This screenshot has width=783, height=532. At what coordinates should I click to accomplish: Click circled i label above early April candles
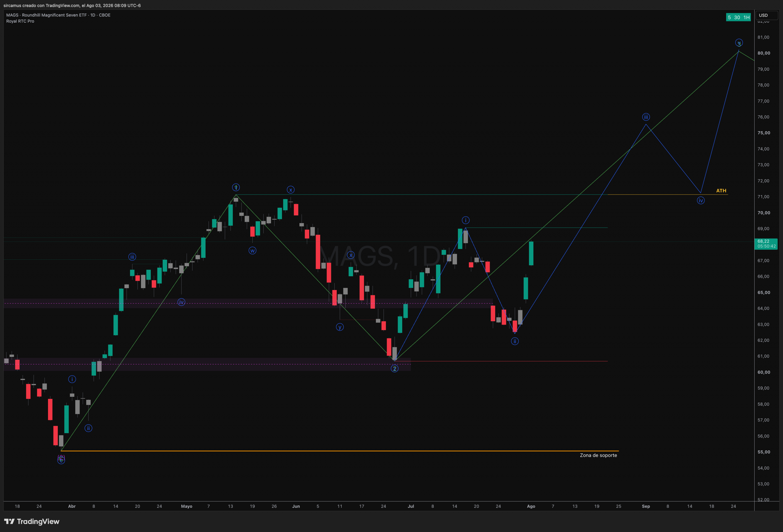tap(72, 379)
